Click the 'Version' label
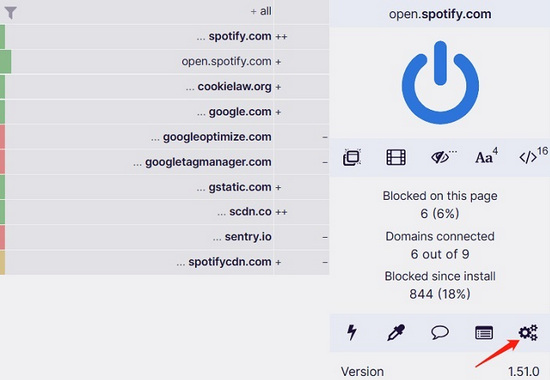Viewport: 550px width, 380px height. [362, 371]
